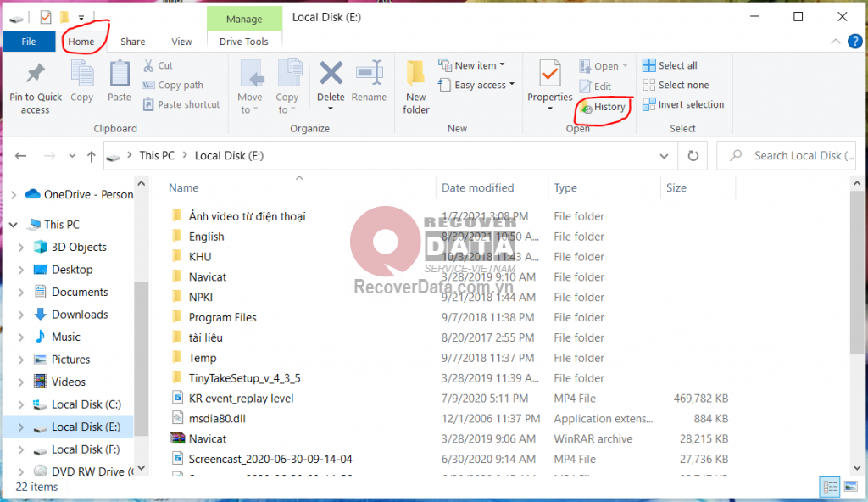Click the Pin to Quick access icon
Viewport: 868px width, 502px height.
[36, 75]
